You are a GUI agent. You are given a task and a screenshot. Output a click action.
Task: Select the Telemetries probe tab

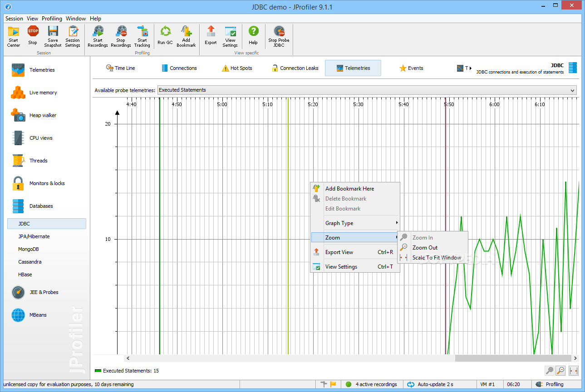click(x=353, y=68)
